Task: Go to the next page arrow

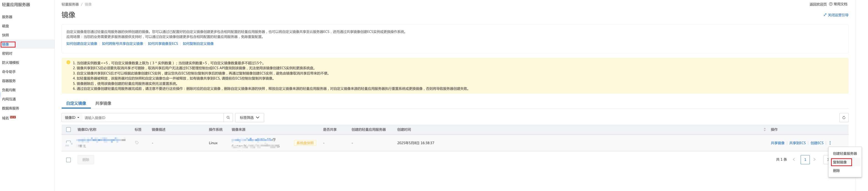Action: tap(814, 159)
